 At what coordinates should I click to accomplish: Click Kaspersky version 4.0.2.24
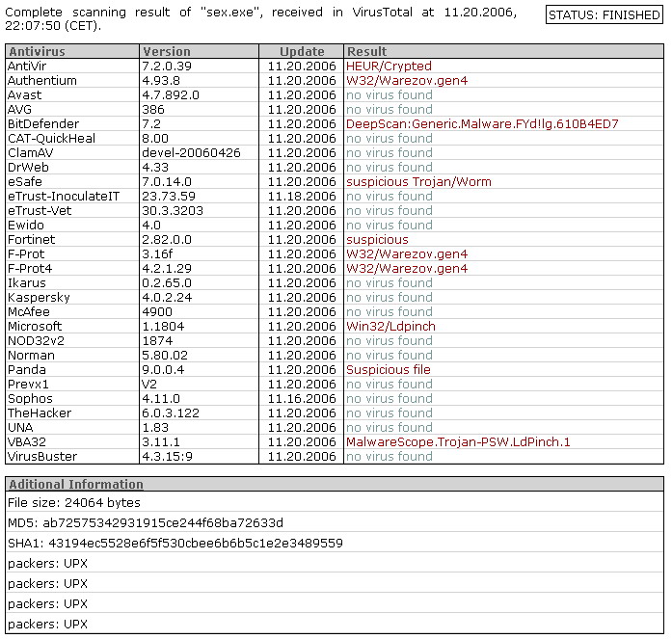(167, 298)
